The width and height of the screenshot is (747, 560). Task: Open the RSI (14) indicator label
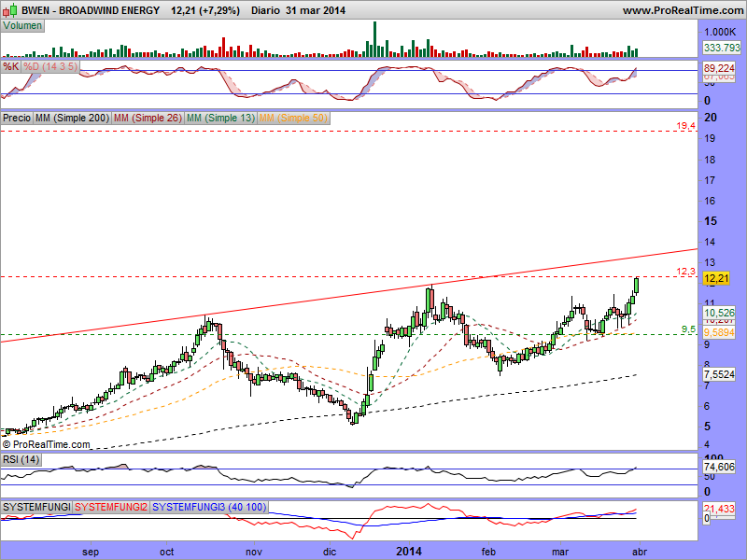(x=21, y=459)
